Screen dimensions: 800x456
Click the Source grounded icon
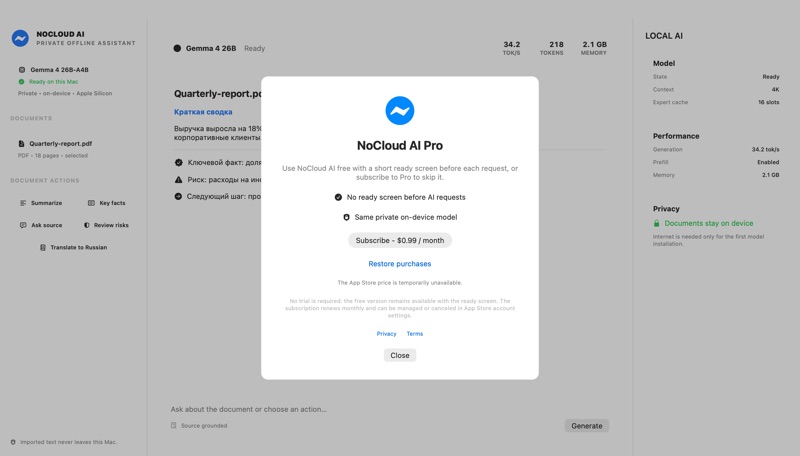(x=173, y=425)
